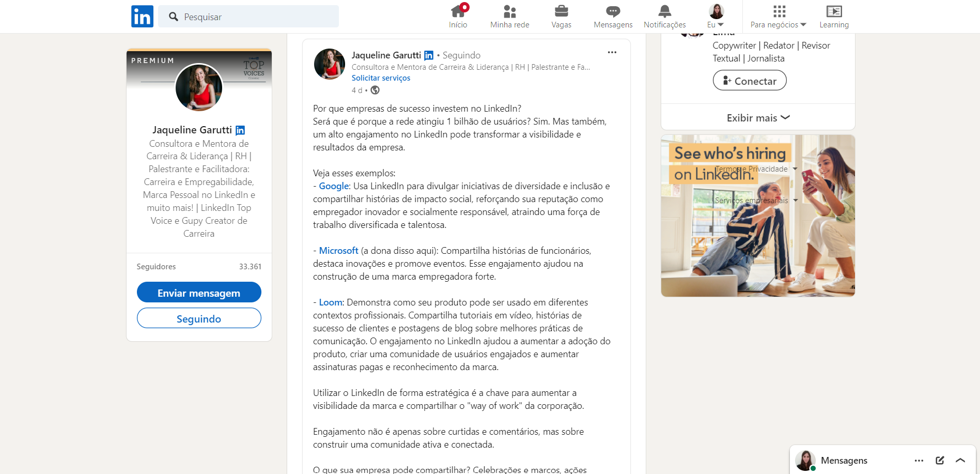Viewport: 980px width, 474px height.
Task: Open messaging overlay three-dot options
Action: click(919, 461)
